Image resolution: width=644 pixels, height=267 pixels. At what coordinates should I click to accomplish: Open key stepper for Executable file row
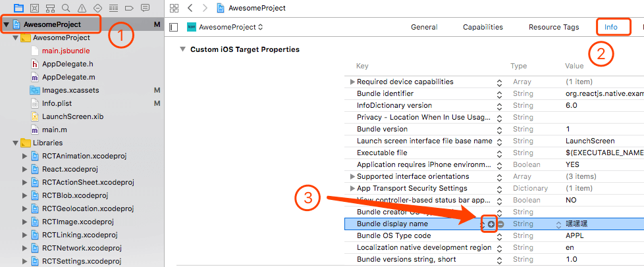(x=499, y=154)
